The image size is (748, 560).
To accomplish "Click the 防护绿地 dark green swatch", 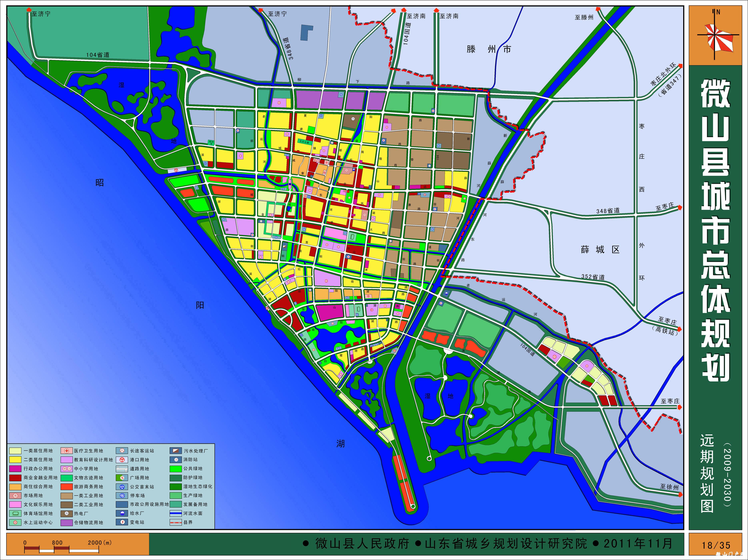I will (176, 478).
